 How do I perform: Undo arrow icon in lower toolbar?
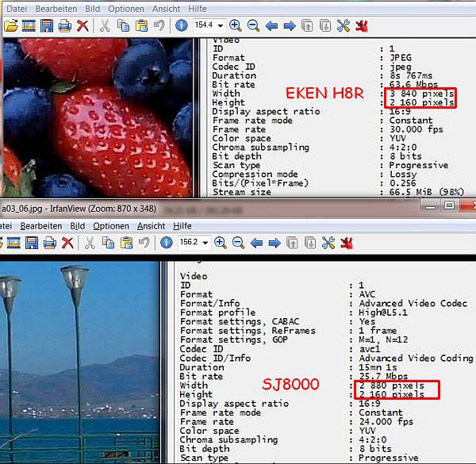click(144, 243)
